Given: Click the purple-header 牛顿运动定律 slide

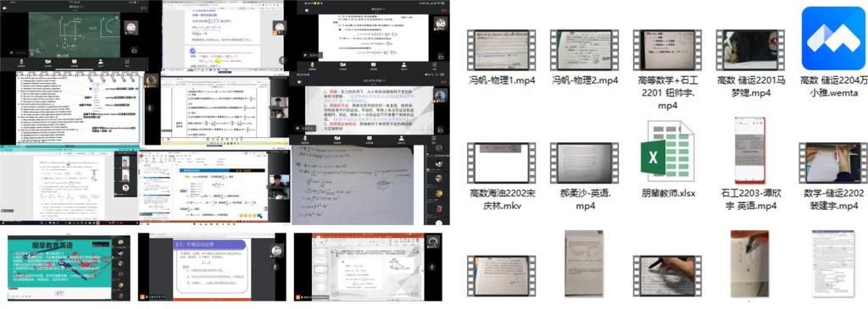Looking at the screenshot, I should pos(211,267).
